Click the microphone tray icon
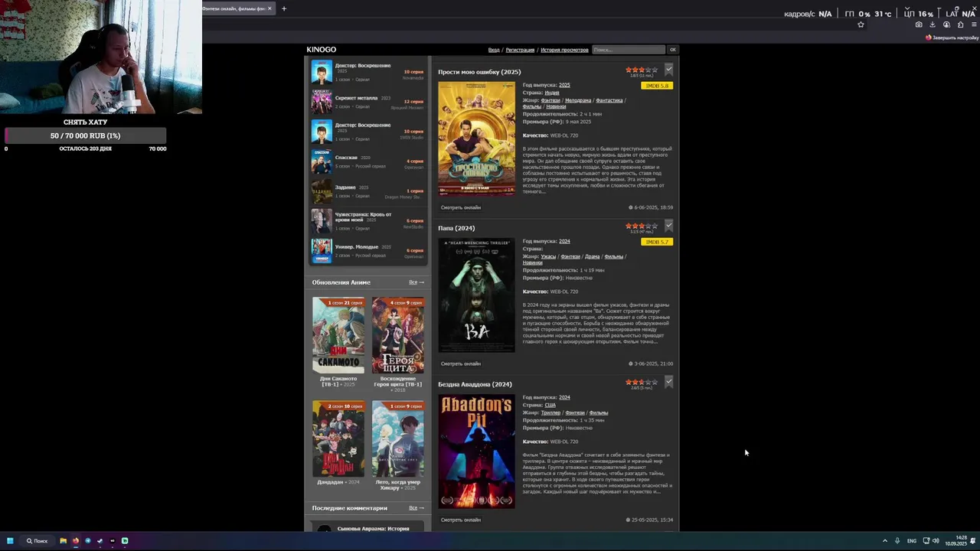The image size is (980, 551). click(897, 540)
